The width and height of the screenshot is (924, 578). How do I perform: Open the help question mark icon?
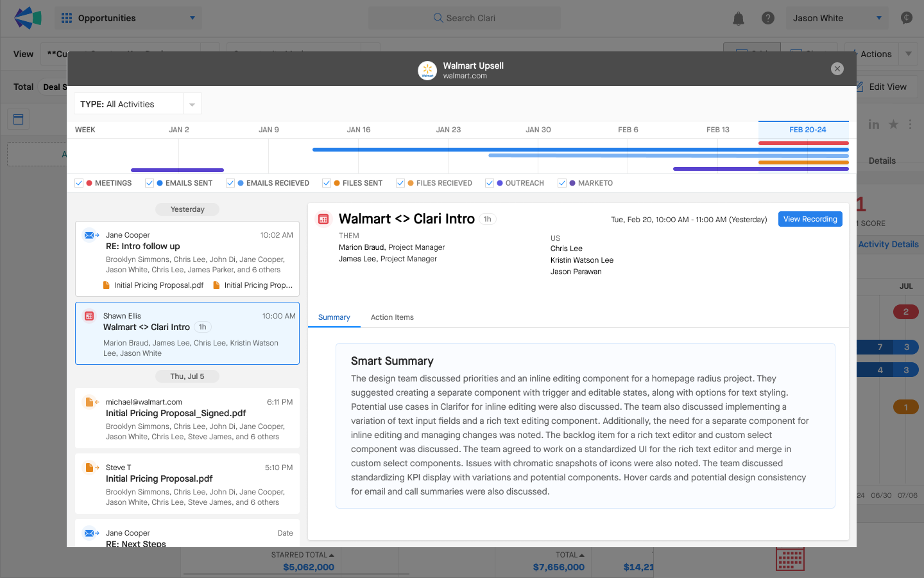768,18
